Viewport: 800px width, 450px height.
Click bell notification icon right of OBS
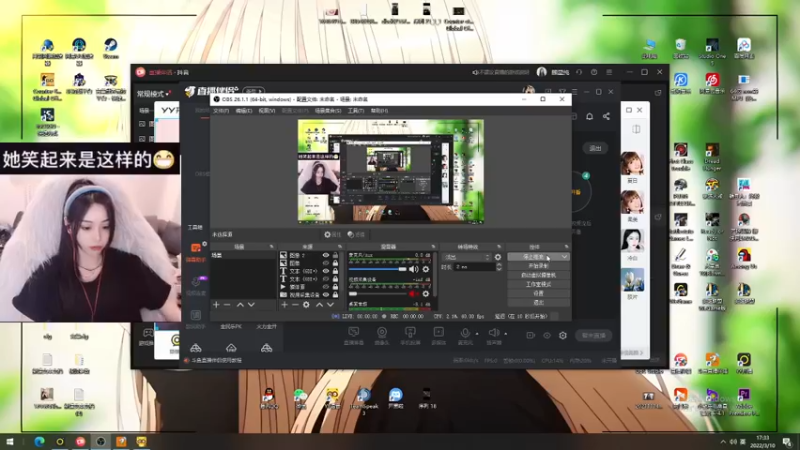click(x=589, y=116)
